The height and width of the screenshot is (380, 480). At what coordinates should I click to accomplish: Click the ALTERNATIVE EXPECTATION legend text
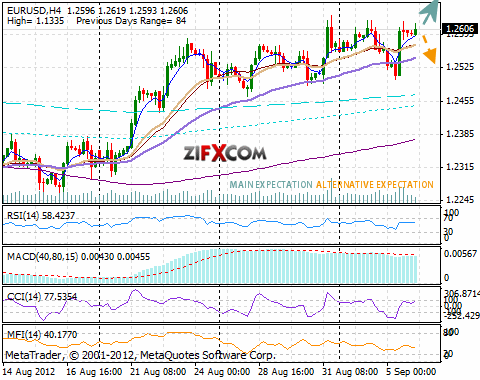[375, 185]
